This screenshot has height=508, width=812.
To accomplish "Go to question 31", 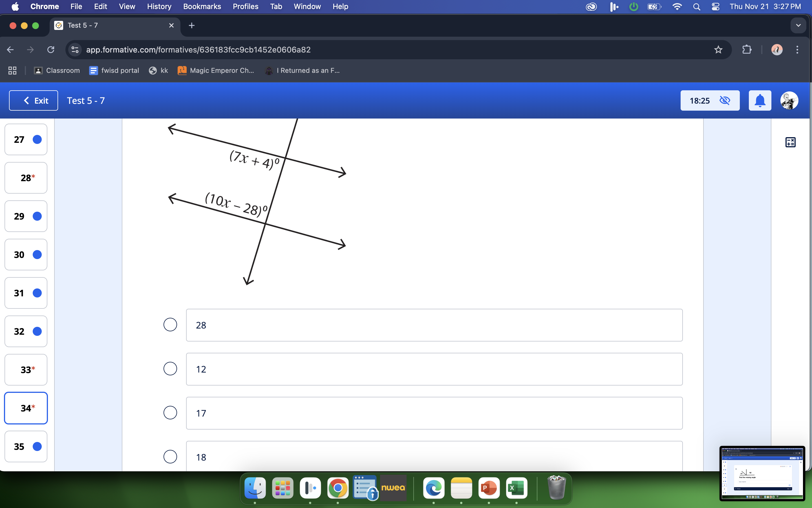I will coord(26,293).
